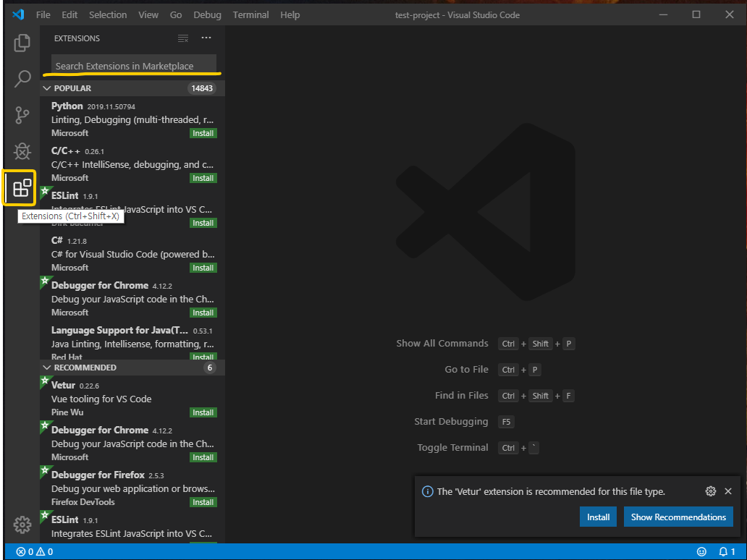The width and height of the screenshot is (747, 560).
Task: Click the VS Code logo in title bar
Action: pos(18,14)
